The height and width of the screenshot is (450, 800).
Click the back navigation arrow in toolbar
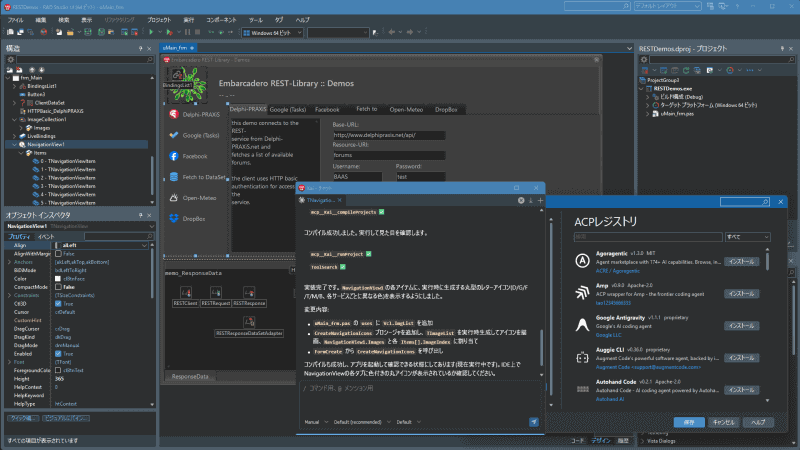391,32
